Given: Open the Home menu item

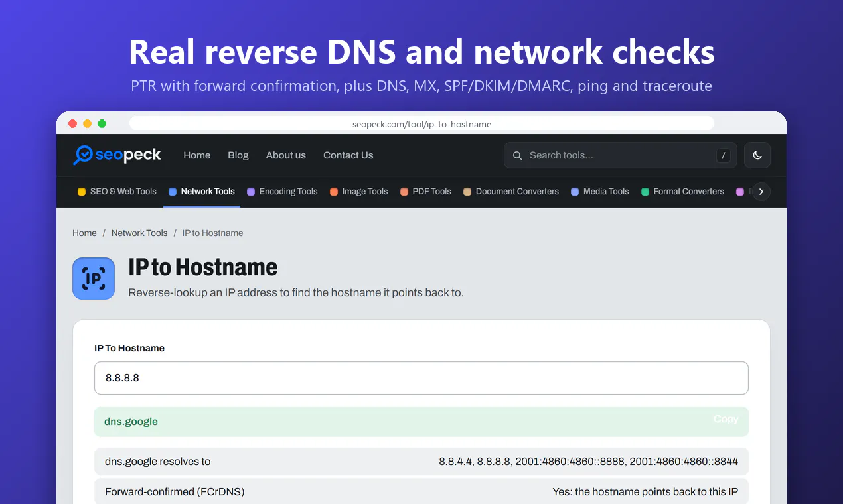Looking at the screenshot, I should [197, 155].
